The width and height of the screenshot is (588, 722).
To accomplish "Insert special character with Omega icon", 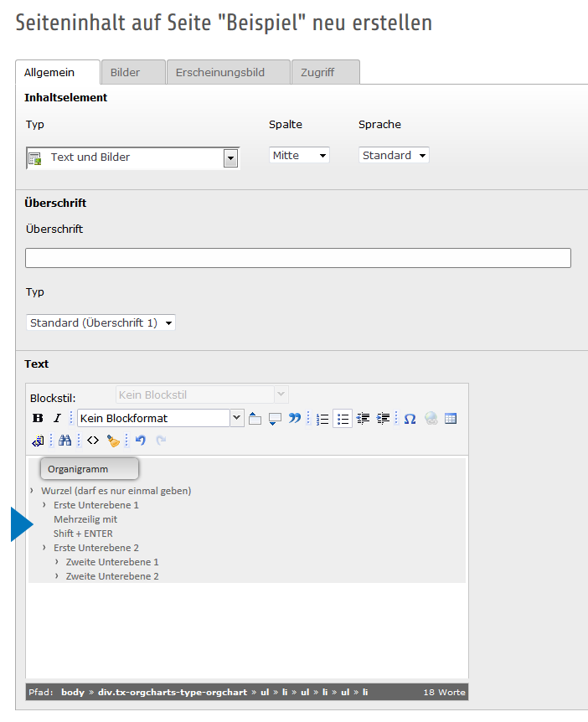I will point(410,418).
